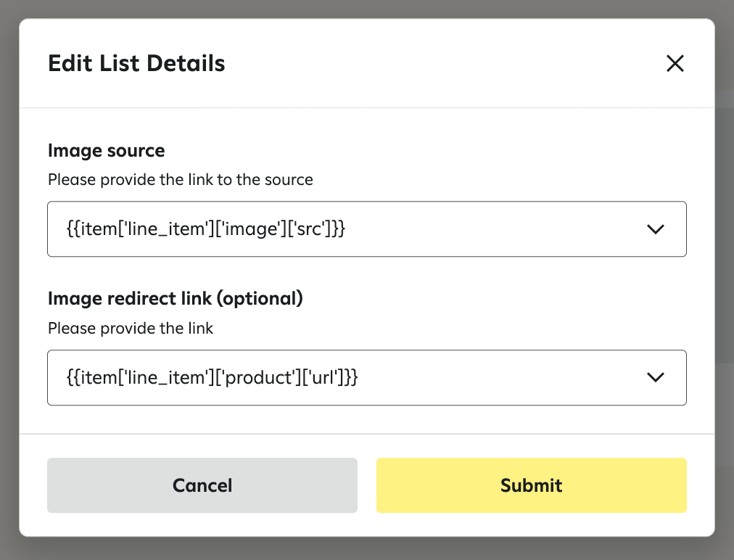Click the word "(optional)" in the redirect label
The width and height of the screenshot is (734, 560).
tap(261, 298)
